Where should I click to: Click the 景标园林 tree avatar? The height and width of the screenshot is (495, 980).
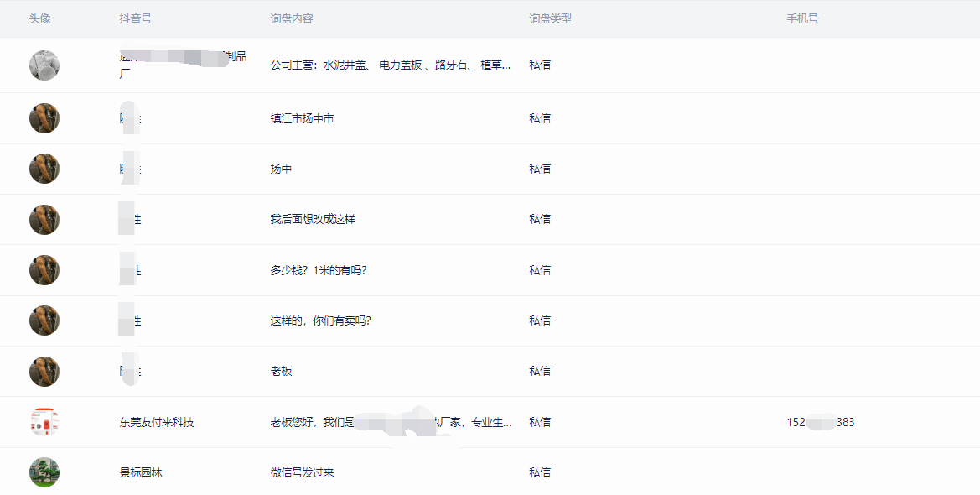pyautogui.click(x=44, y=472)
